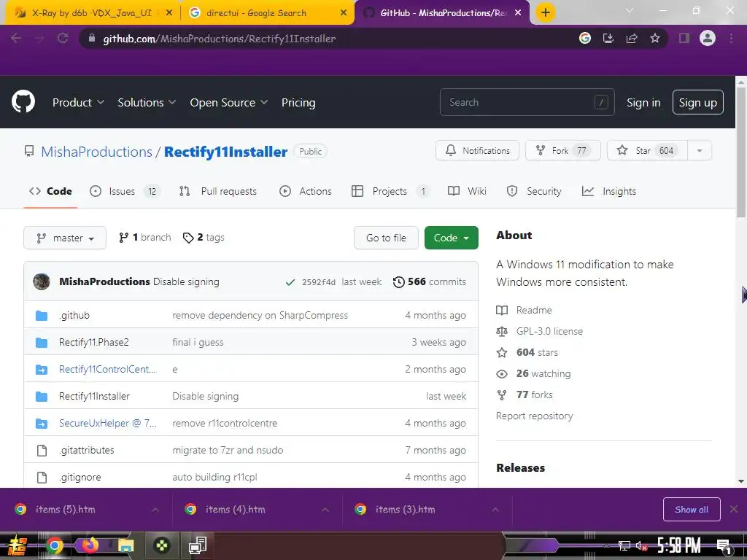Click the page vertical scrollbar thumb
The height and width of the screenshot is (560, 747).
[741, 152]
